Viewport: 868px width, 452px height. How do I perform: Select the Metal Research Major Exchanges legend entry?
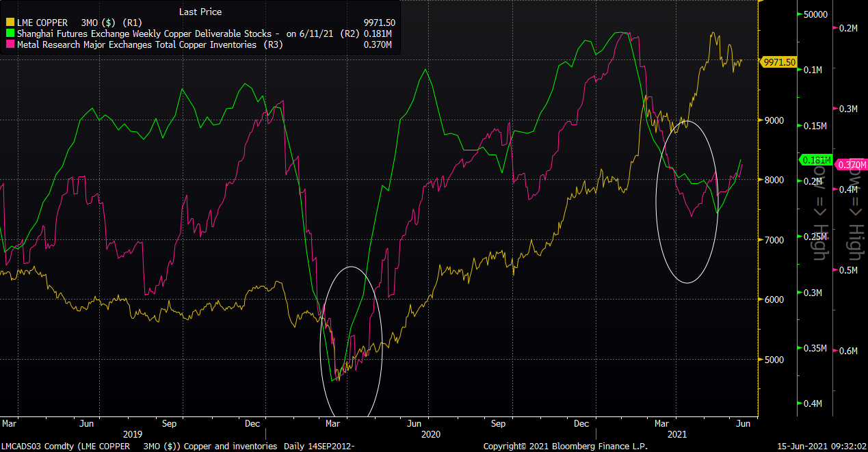pos(149,45)
